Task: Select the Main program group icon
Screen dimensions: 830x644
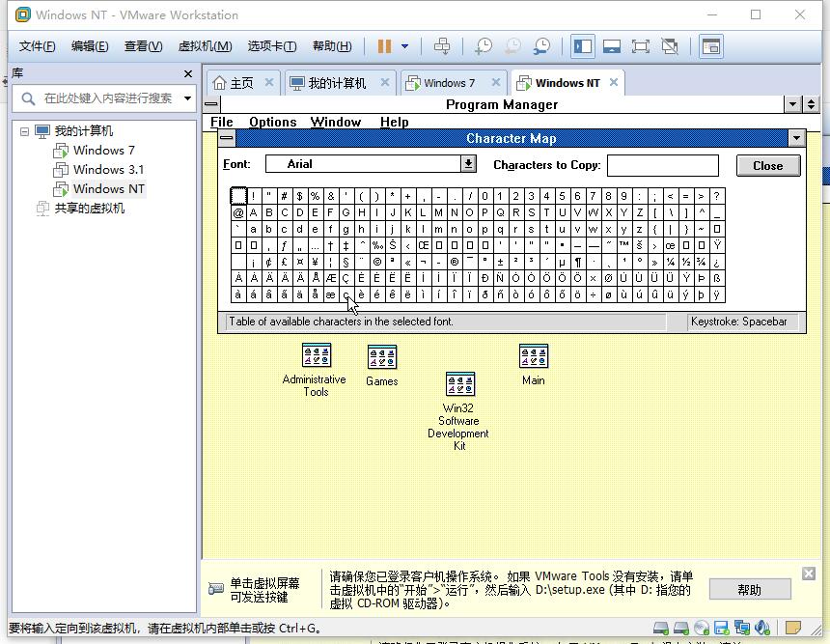Action: (534, 356)
